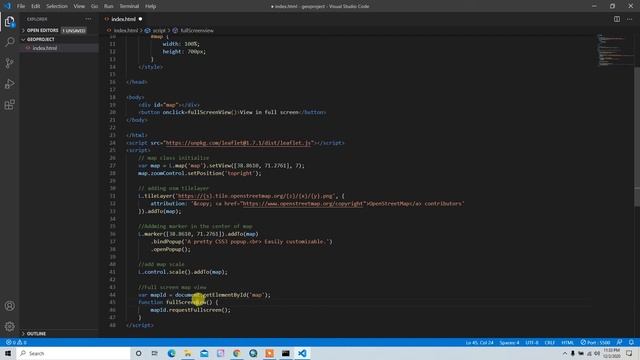Image resolution: width=640 pixels, height=360 pixels.
Task: Change language mode via HTML status item
Action: 567,342
